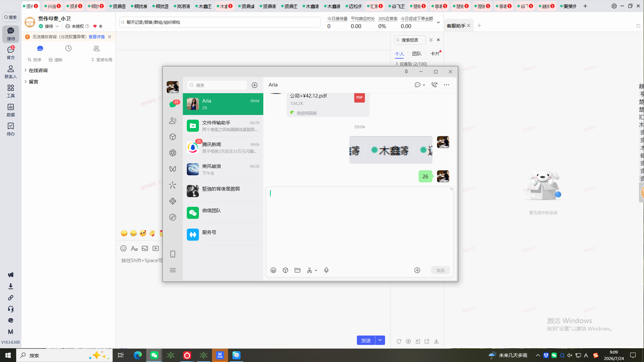Open WeChat Channels butterfly icon
The width and height of the screenshot is (644, 362).
pos(173,169)
